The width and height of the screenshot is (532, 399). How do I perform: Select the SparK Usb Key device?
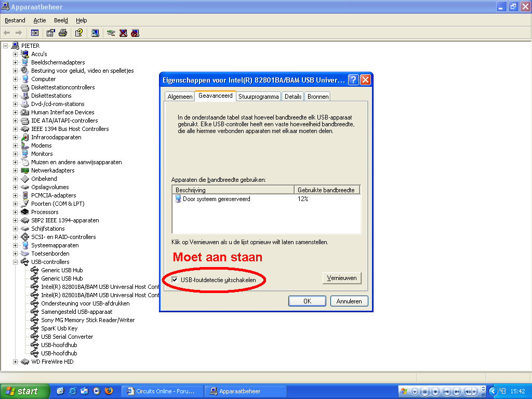coord(59,328)
